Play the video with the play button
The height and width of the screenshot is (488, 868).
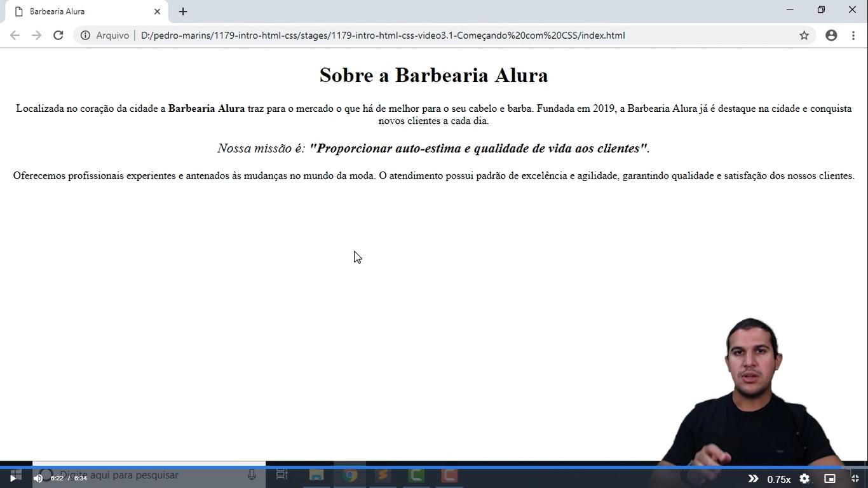coord(13,478)
